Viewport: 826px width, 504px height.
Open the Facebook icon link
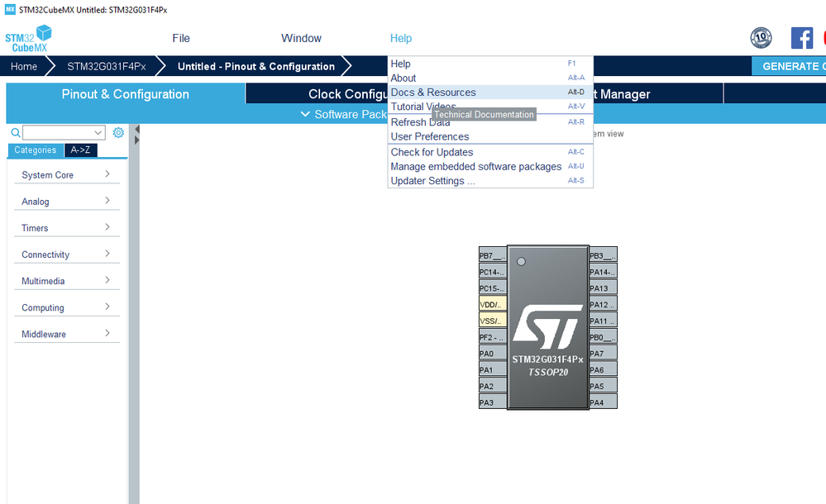click(802, 38)
